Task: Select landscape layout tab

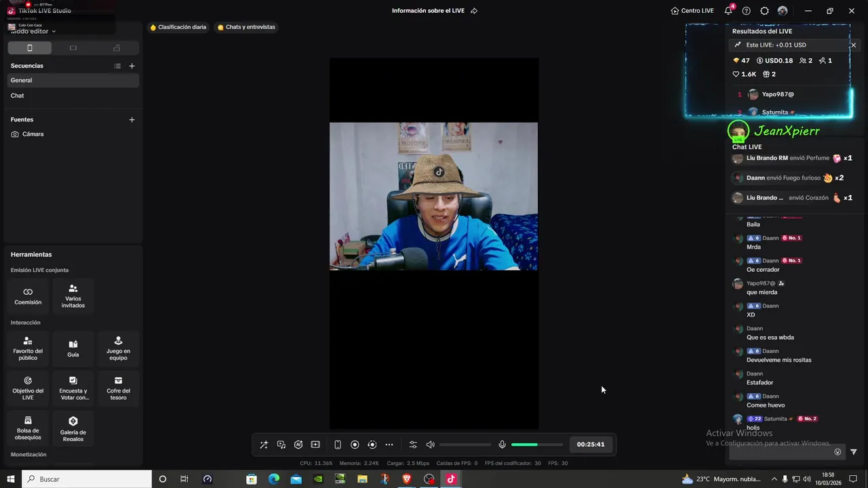Action: [x=73, y=48]
